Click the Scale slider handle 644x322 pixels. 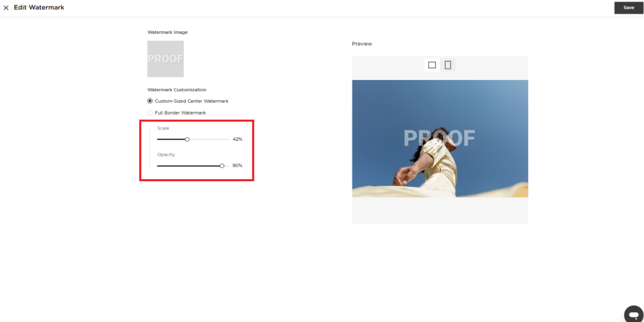coord(187,139)
